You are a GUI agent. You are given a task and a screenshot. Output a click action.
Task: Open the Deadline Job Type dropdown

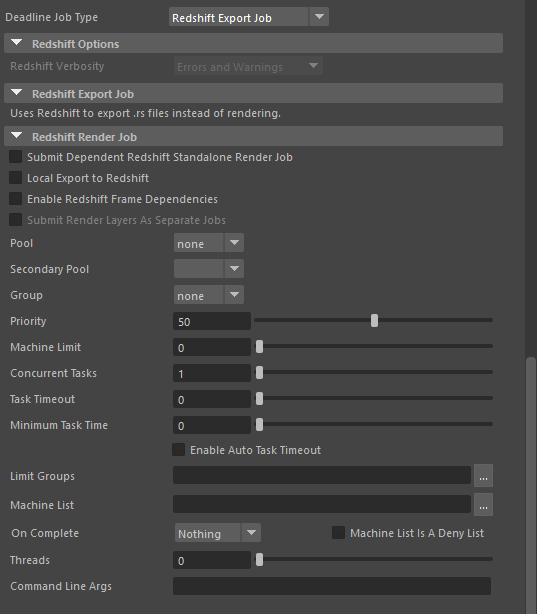coord(248,17)
